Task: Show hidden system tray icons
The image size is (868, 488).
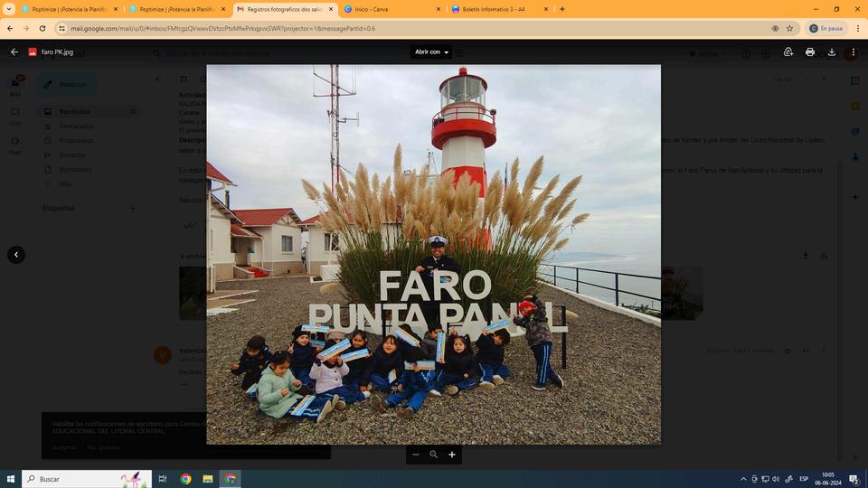Action: pos(743,479)
